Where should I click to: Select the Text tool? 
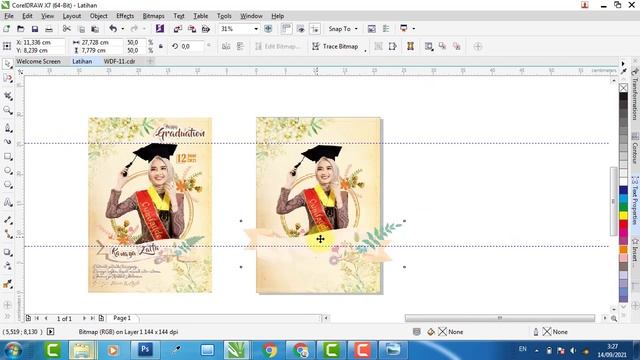coord(7,202)
